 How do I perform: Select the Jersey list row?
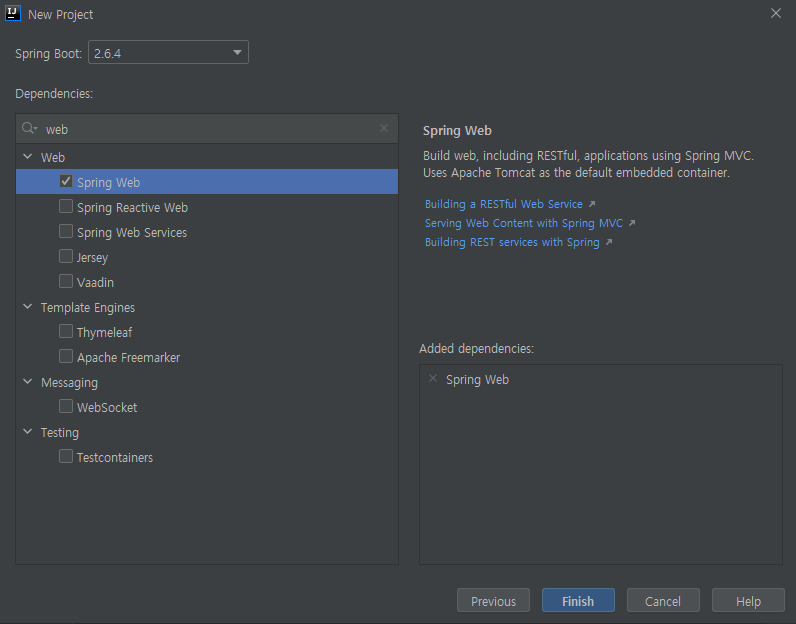pos(207,256)
